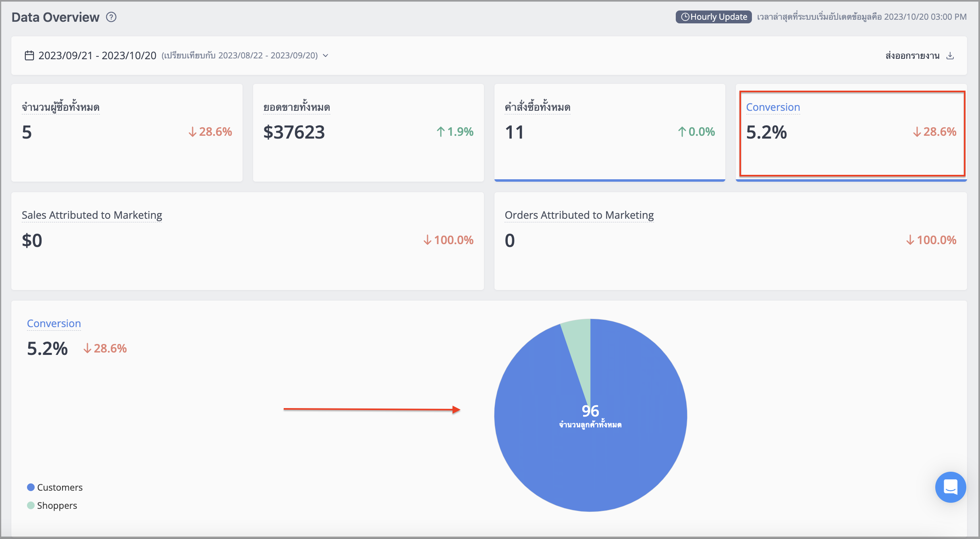Click the clock icon in Hourly Update badge

685,17
